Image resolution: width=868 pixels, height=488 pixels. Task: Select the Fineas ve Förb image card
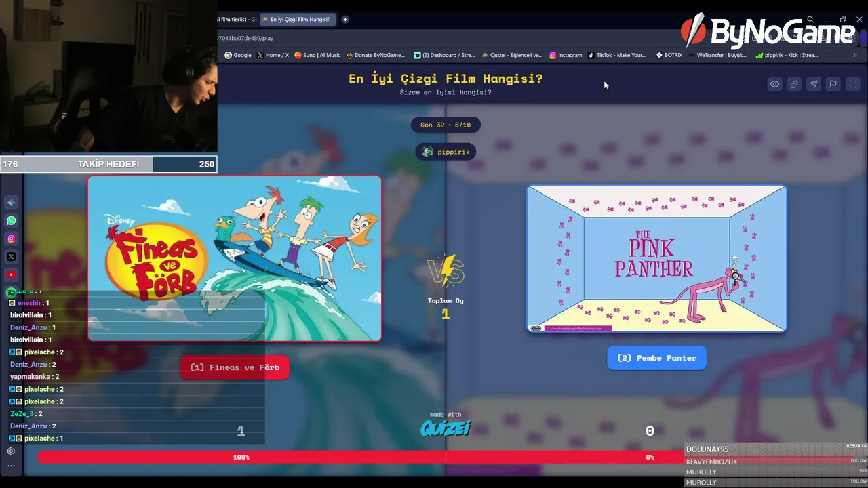235,258
